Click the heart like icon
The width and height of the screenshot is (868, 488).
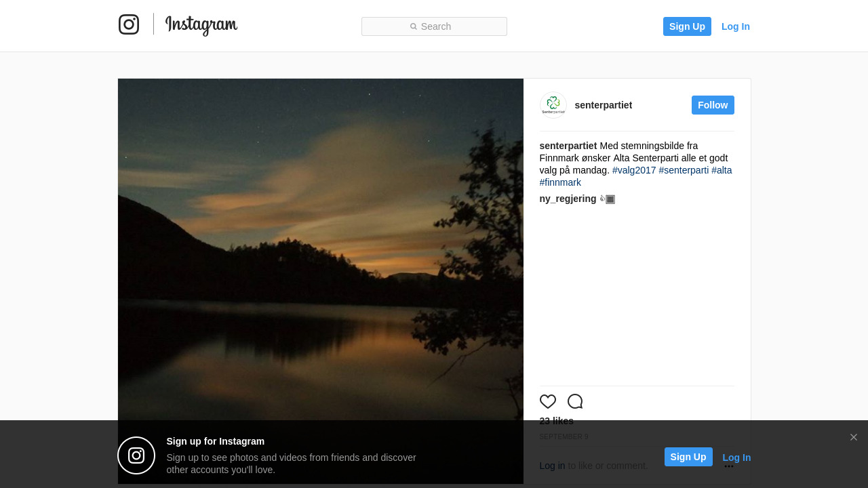click(548, 401)
